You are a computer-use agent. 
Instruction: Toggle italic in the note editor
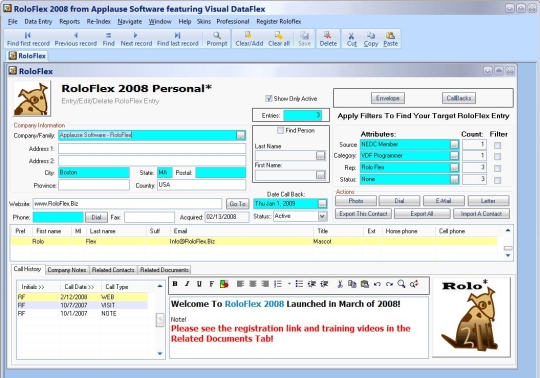187,284
